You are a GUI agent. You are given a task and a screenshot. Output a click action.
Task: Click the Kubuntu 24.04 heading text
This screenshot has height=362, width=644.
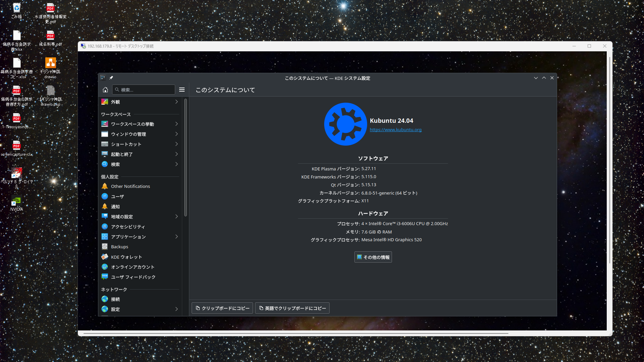(391, 120)
